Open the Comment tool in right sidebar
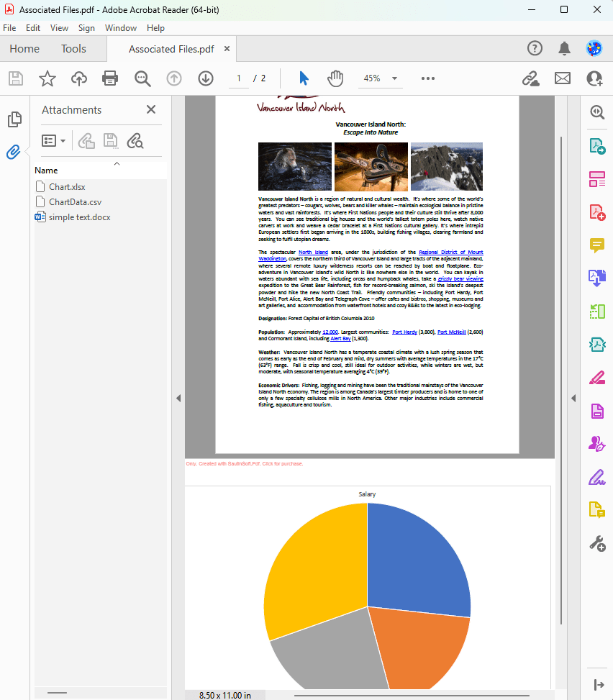This screenshot has width=613, height=700. tap(596, 245)
